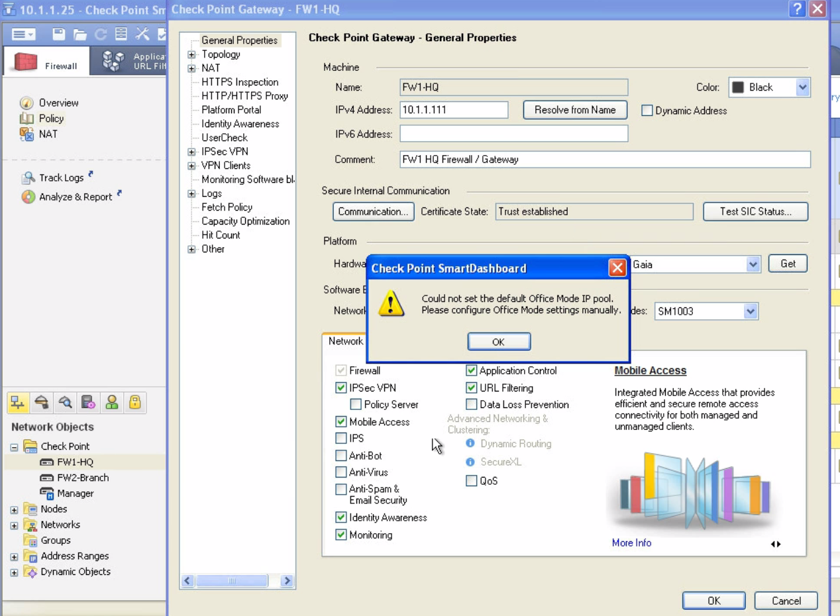
Task: Expand the IPSec VPN tree node
Action: pos(191,152)
